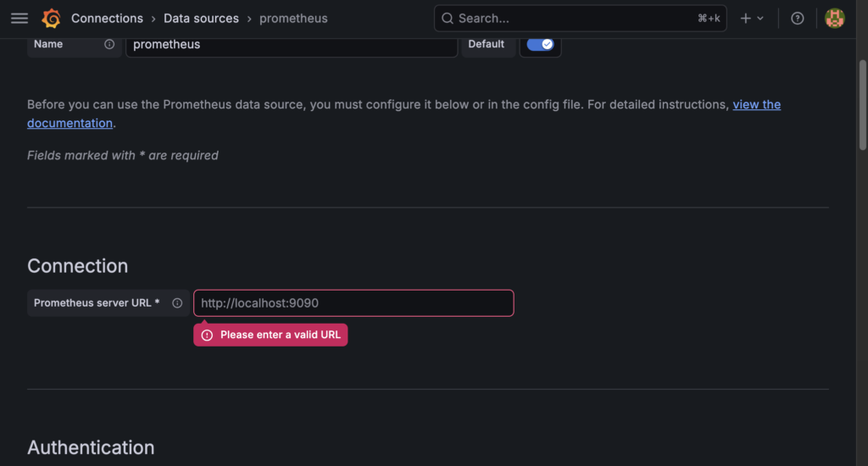Click the Grafana logo icon

[x=51, y=19]
